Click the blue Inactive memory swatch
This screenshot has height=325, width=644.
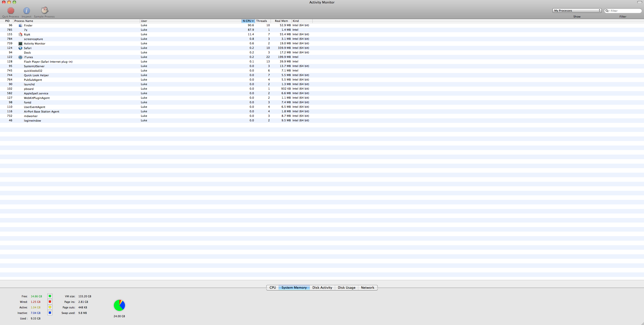[50, 313]
